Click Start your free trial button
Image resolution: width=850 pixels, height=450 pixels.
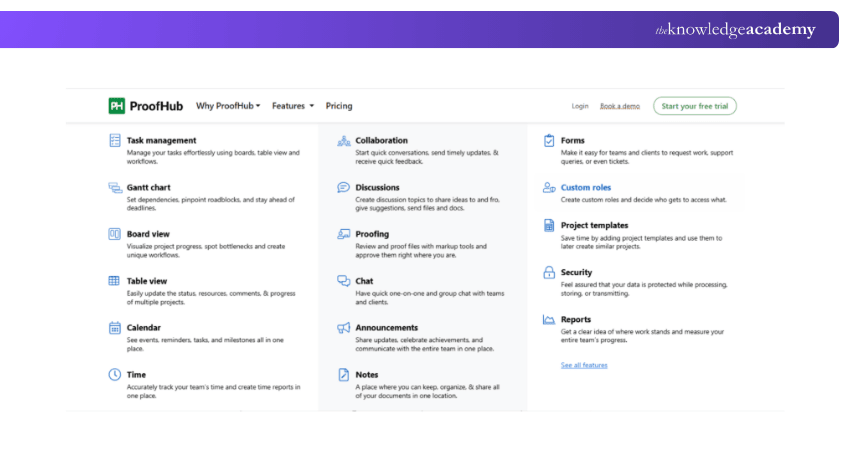tap(695, 106)
